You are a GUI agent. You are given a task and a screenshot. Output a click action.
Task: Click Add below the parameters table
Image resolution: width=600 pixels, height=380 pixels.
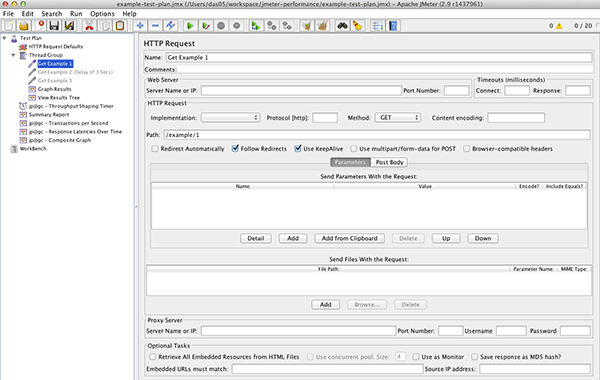click(x=293, y=238)
